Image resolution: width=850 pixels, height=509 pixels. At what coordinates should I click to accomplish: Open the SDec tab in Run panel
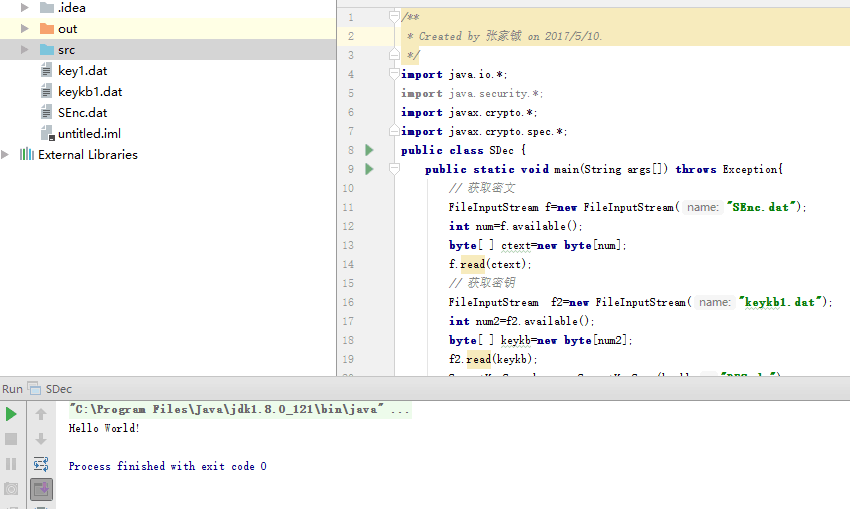pyautogui.click(x=59, y=389)
